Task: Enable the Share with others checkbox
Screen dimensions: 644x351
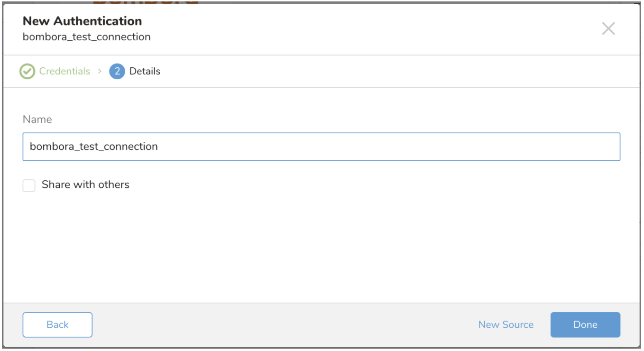Action: (x=29, y=185)
